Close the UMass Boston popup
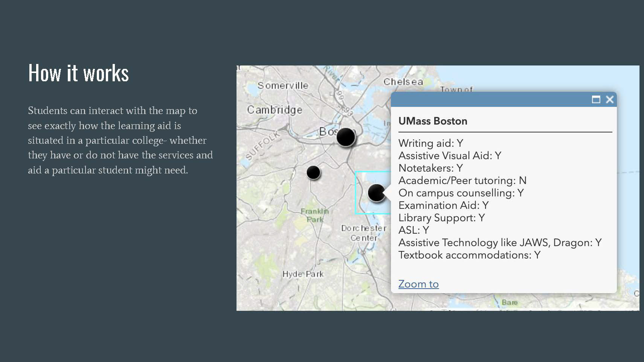Image resolution: width=644 pixels, height=362 pixels. (x=610, y=99)
